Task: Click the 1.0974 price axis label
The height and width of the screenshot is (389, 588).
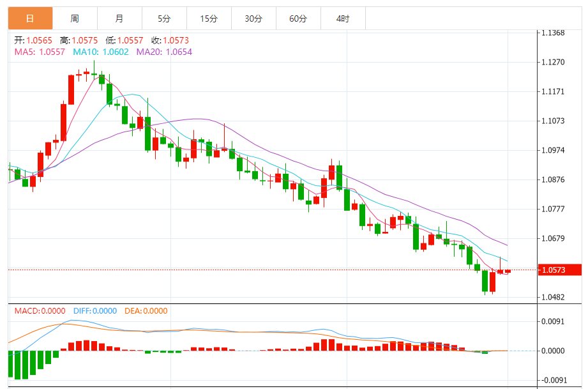Action: click(x=553, y=150)
